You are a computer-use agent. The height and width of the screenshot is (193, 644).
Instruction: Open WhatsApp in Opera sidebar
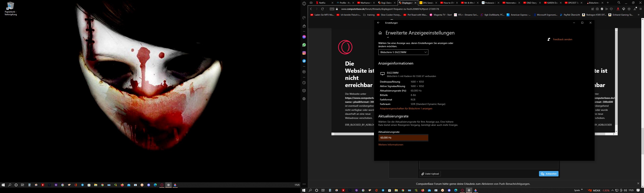point(304,45)
